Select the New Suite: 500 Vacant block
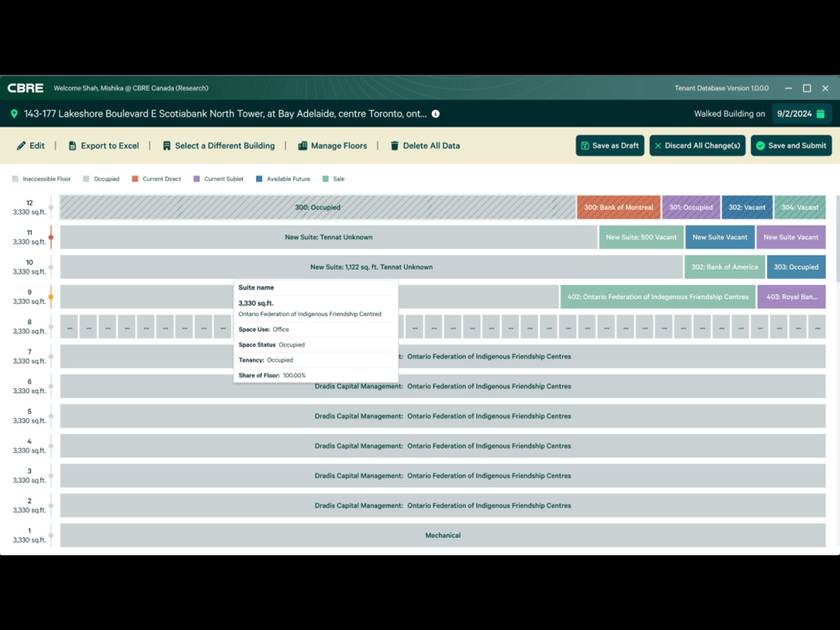 641,238
